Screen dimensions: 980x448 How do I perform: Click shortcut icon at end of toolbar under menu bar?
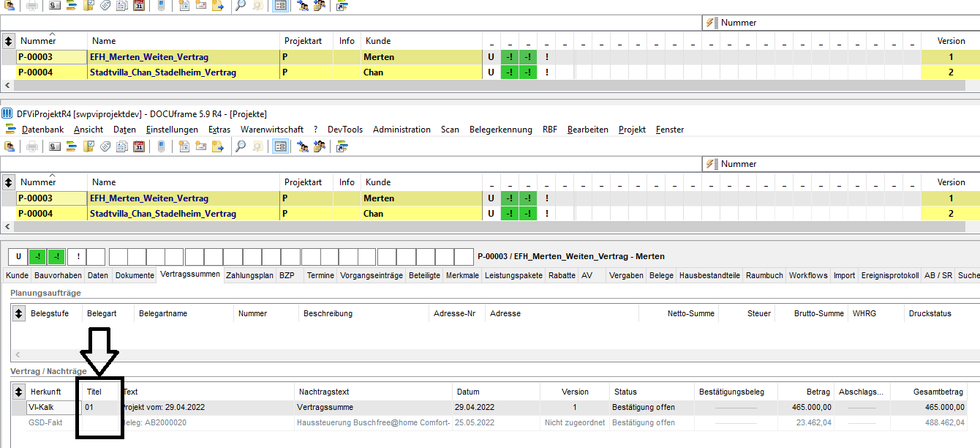342,146
